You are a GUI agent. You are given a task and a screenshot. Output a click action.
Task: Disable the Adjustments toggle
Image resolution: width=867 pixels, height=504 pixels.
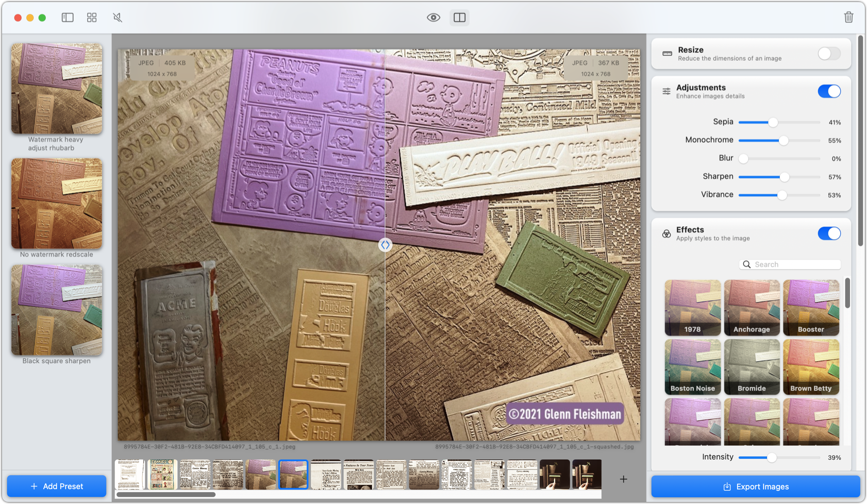pos(829,91)
